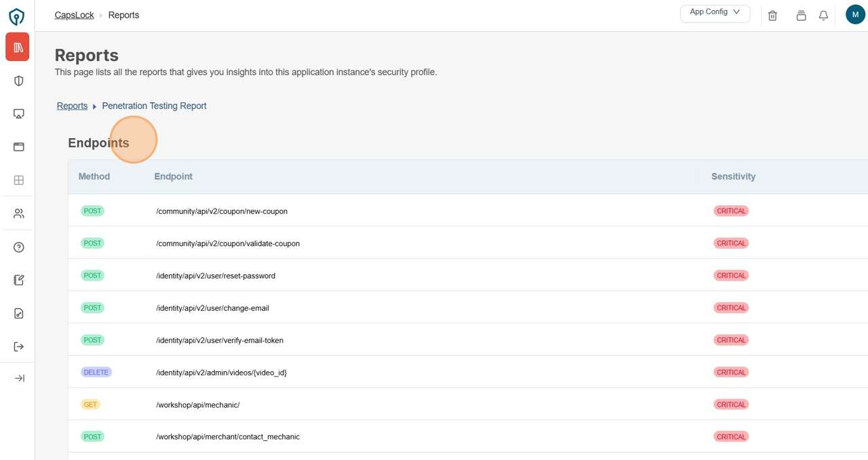Open the M user avatar menu
The height and width of the screenshot is (460, 868).
tap(855, 14)
